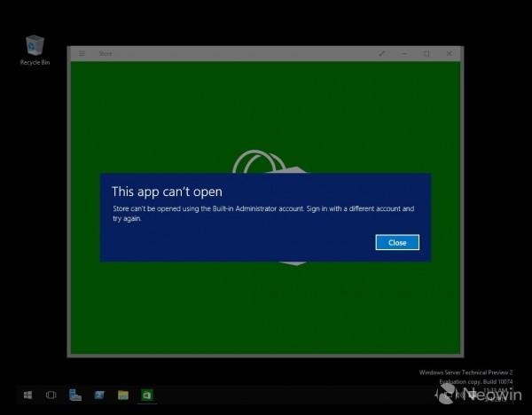Open the Store hamburger menu
The width and height of the screenshot is (532, 415).
(x=82, y=53)
